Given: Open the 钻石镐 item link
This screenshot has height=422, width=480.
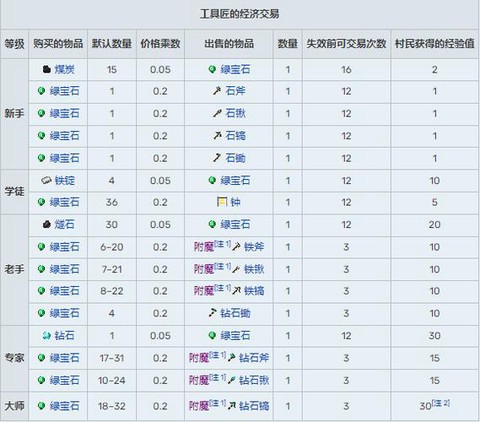Looking at the screenshot, I should click(254, 406).
